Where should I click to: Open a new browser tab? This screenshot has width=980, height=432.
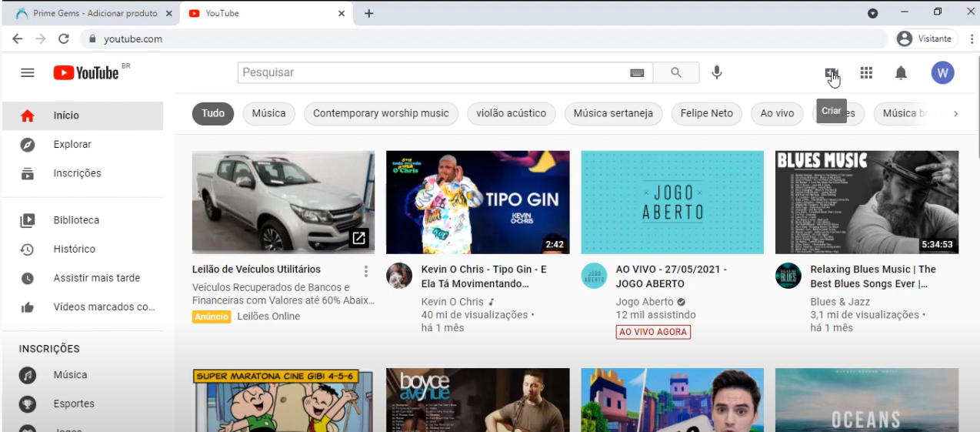[x=369, y=13]
